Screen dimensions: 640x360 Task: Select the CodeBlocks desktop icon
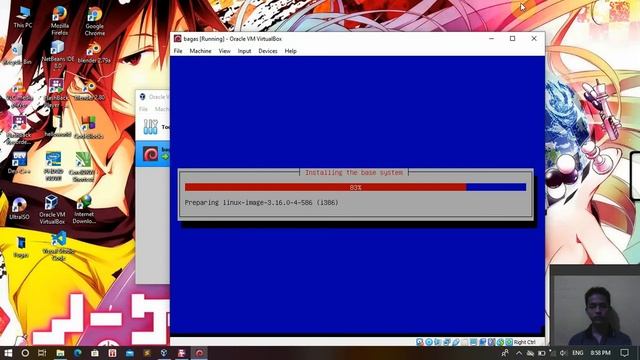(88, 128)
